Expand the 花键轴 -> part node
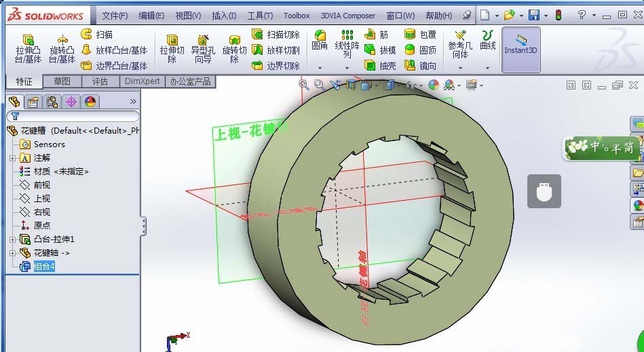644x352 pixels. click(12, 253)
